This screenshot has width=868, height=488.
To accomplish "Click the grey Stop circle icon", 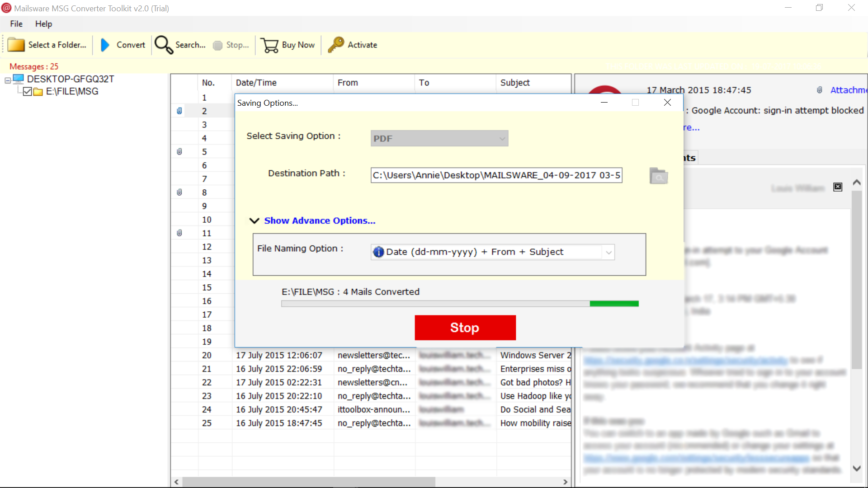I will [x=217, y=45].
